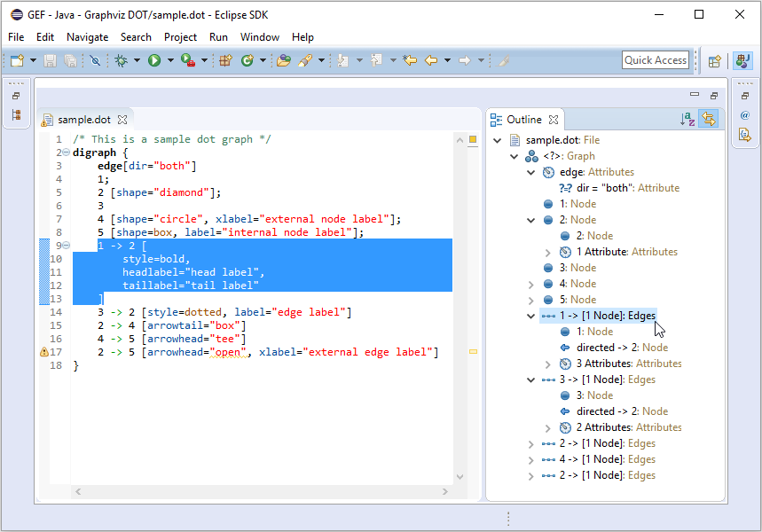The height and width of the screenshot is (532, 762).
Task: Minimize the editor area
Action: pyautogui.click(x=695, y=94)
